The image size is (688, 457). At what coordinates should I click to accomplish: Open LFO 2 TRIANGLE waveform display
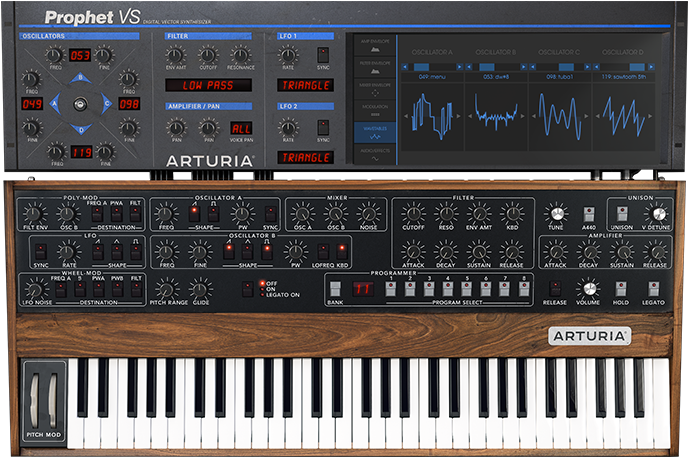point(305,157)
